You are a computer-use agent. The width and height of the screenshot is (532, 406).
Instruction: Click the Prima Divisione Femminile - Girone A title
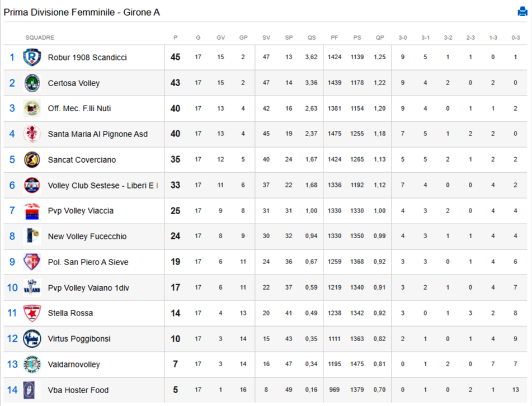(x=82, y=12)
